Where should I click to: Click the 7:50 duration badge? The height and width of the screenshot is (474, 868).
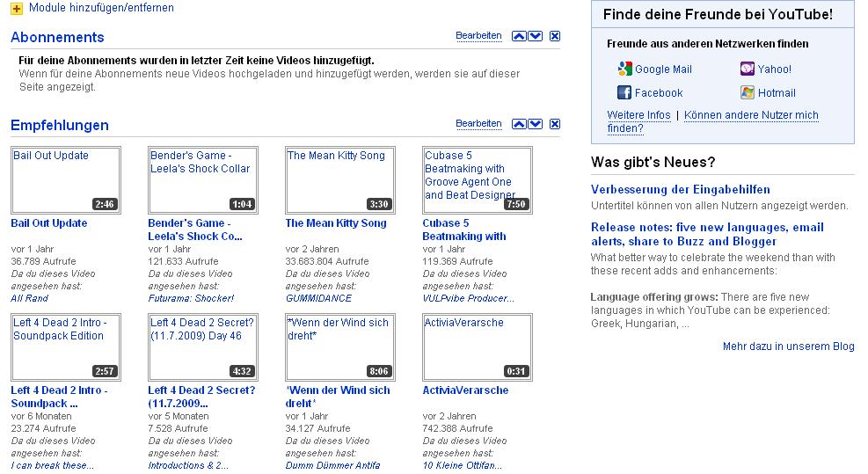coord(516,204)
